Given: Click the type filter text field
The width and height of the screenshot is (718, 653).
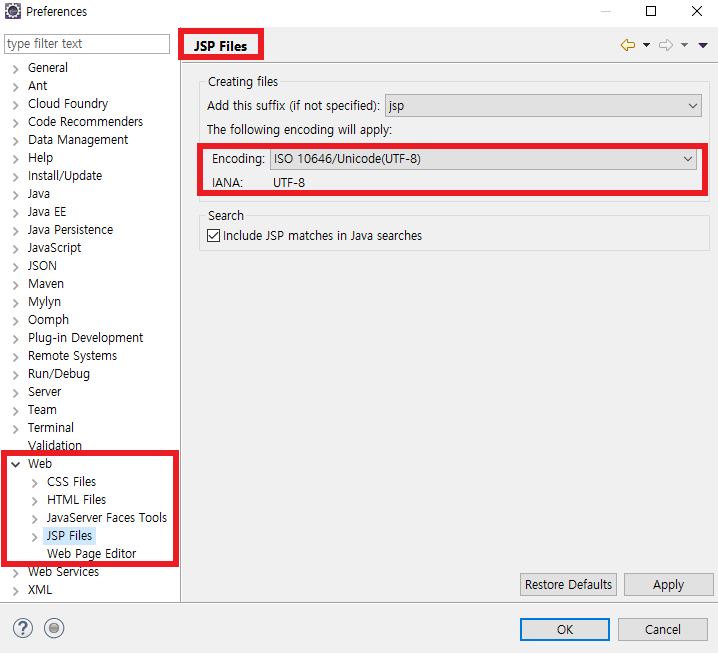Looking at the screenshot, I should coord(87,44).
